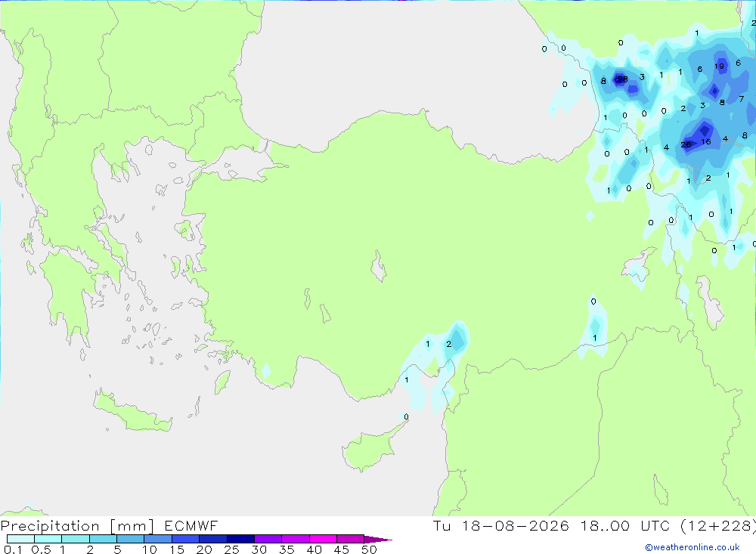756x554 pixels.
Task: Click the legend label '50'
Action: click(x=369, y=549)
